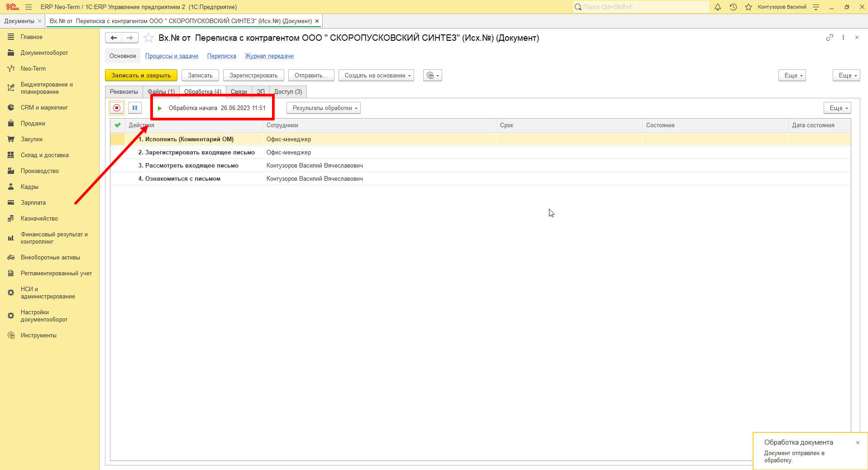Add this document to favorites star
Screen dimensions: 868x470
pyautogui.click(x=148, y=38)
